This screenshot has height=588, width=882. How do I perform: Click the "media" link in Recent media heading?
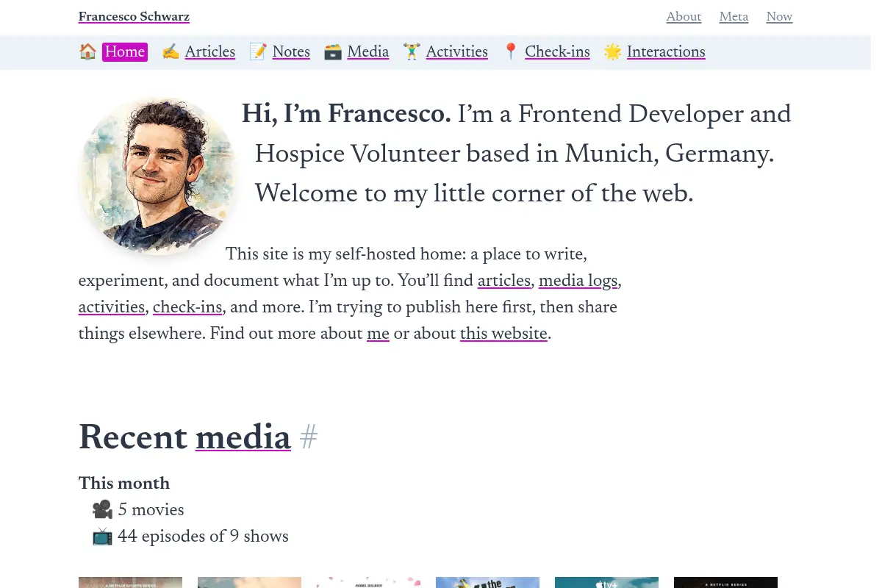tap(243, 438)
